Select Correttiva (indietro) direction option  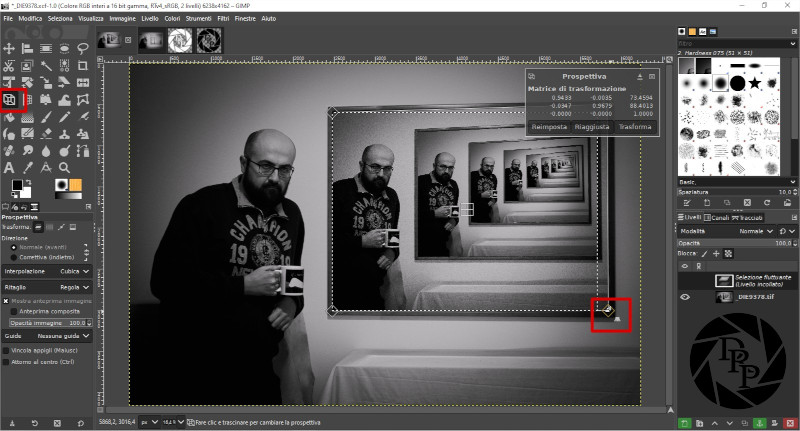click(6, 257)
